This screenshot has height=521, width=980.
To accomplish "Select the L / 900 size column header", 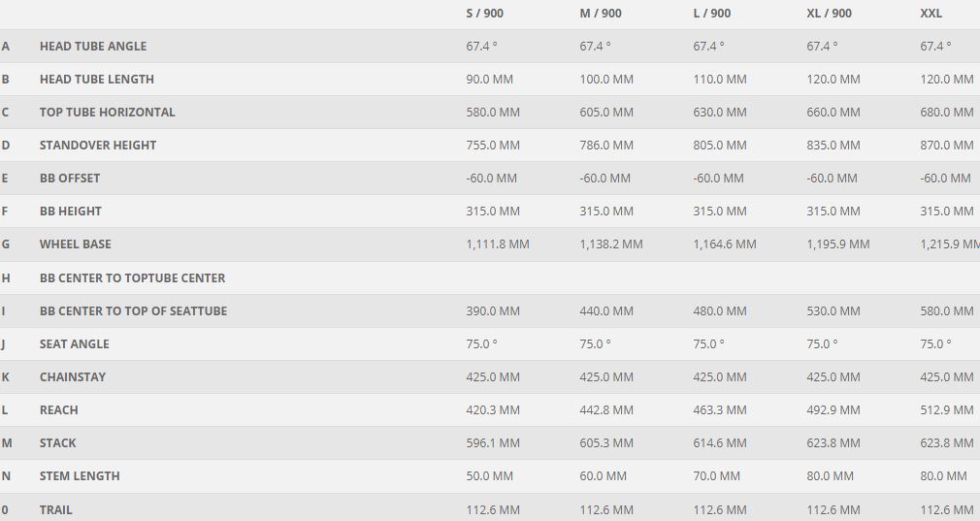I will pos(712,14).
